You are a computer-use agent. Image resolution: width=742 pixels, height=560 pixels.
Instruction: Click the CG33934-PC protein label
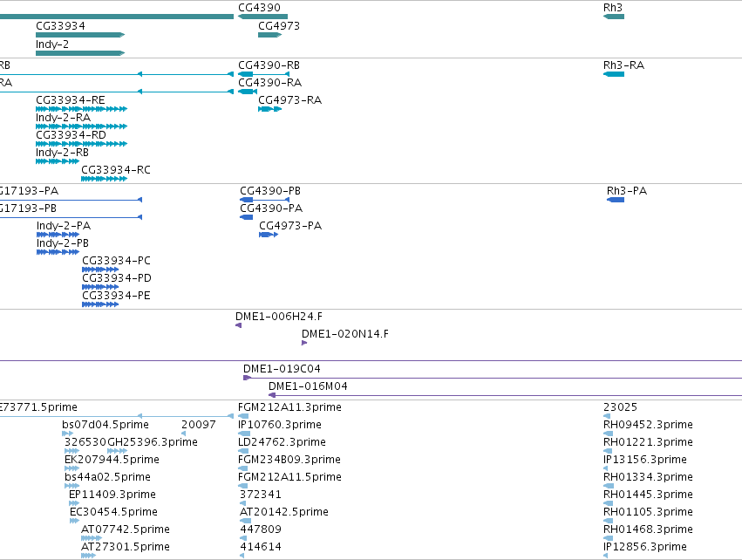(x=117, y=262)
